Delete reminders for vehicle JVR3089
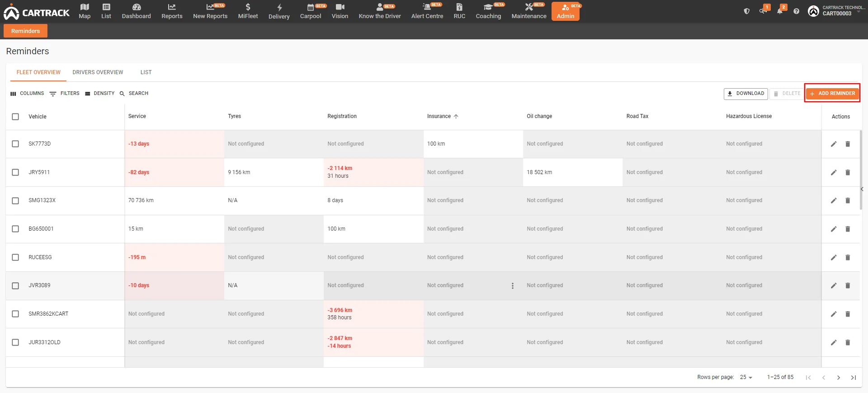The height and width of the screenshot is (393, 868). pos(848,285)
